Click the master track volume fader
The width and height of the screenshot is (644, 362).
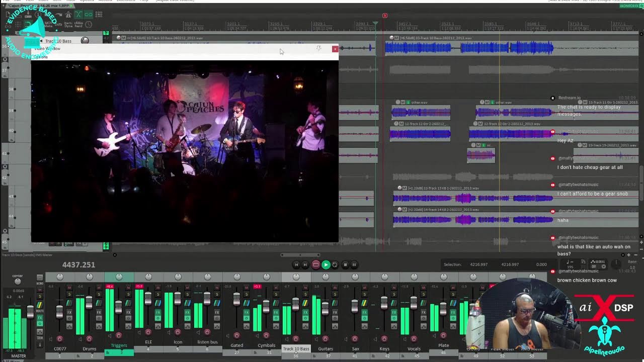pos(30,311)
